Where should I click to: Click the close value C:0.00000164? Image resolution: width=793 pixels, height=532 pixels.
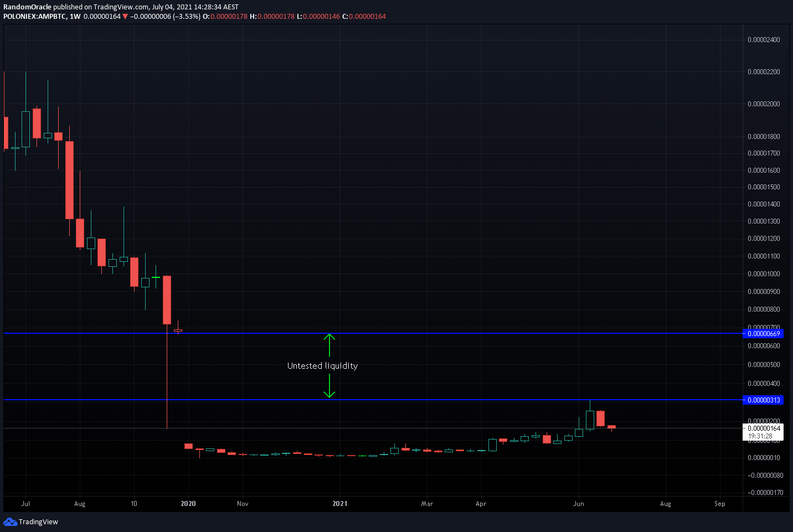(364, 17)
